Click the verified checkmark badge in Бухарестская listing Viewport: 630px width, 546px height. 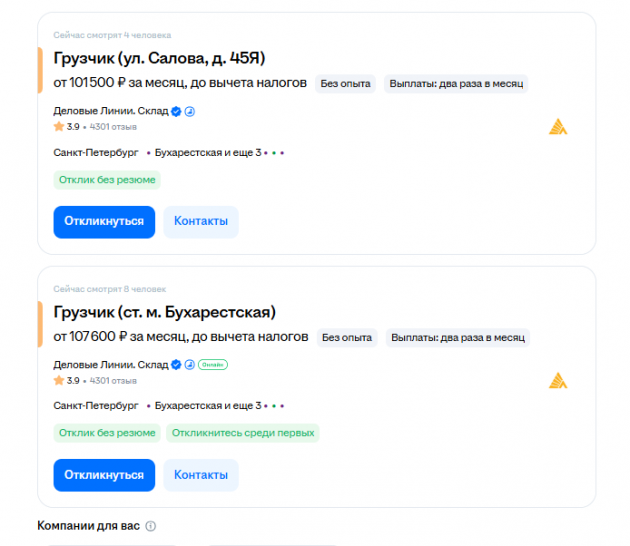(x=175, y=365)
